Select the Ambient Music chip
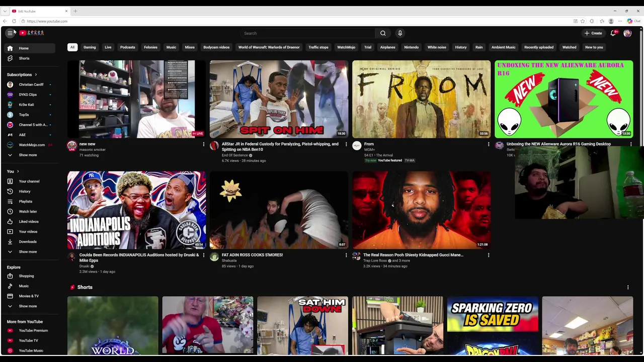Screen dimensions: 644x362 tap(504, 47)
